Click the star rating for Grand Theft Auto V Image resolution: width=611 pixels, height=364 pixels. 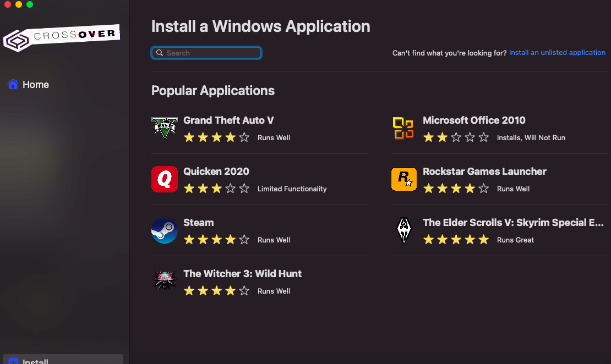pyautogui.click(x=217, y=137)
